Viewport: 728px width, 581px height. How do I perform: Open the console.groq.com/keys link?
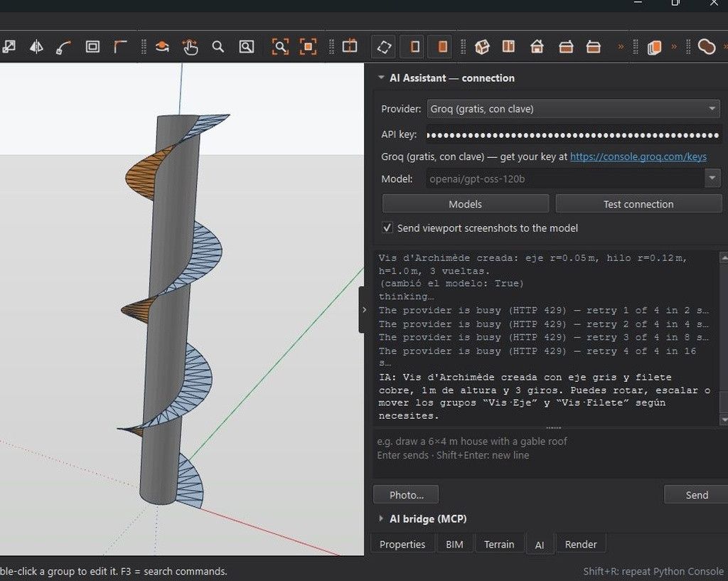click(x=638, y=156)
